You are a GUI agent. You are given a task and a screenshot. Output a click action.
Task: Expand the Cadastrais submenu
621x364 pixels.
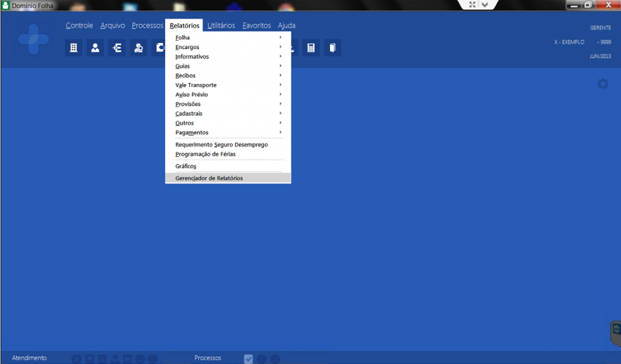tap(228, 113)
